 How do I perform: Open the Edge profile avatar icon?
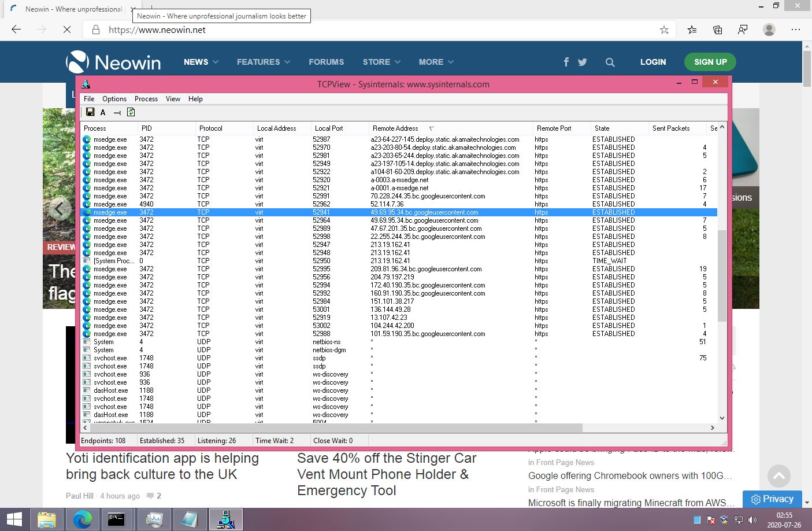coord(769,30)
